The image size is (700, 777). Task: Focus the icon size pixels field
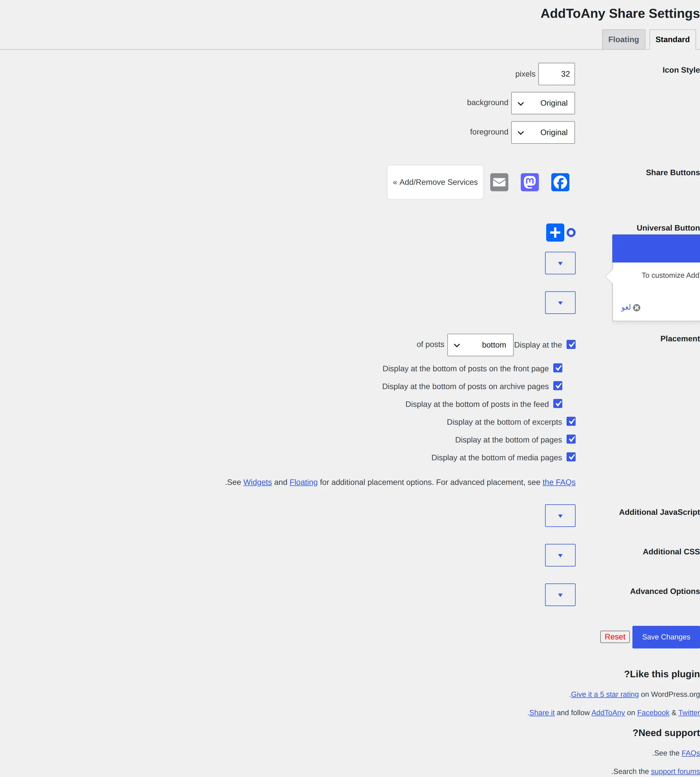point(557,74)
